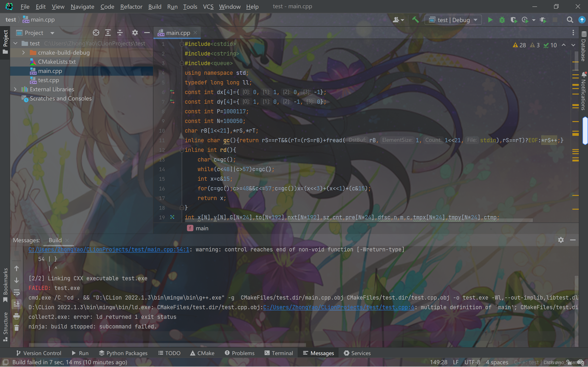Open Search Everywhere magnifier icon

point(570,20)
